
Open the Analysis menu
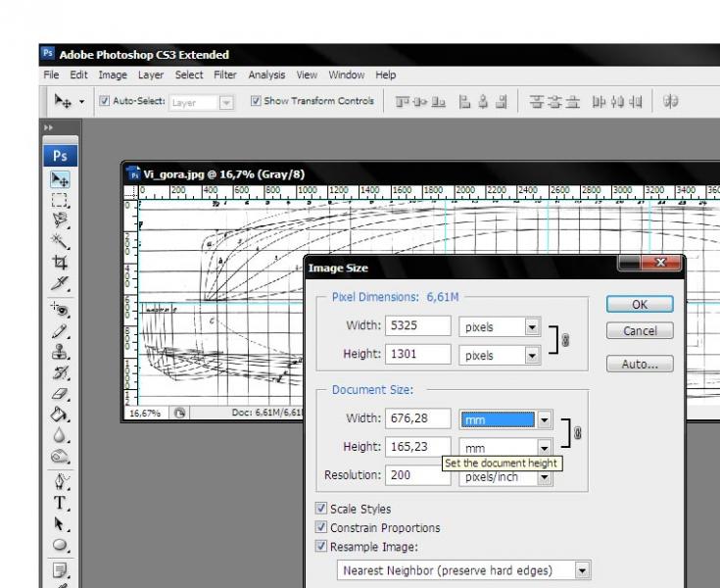coord(266,74)
